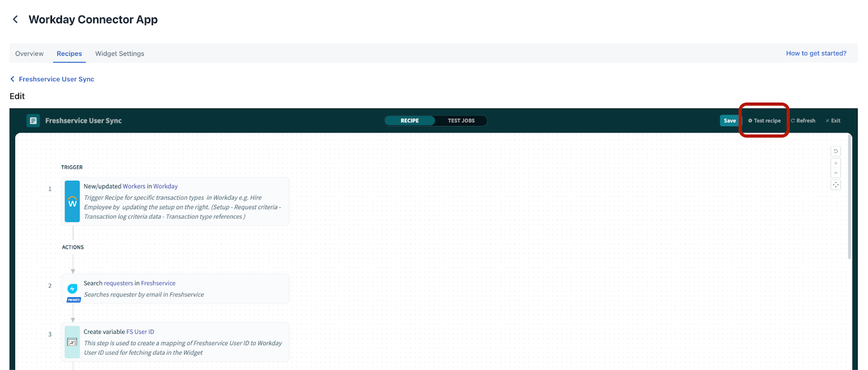This screenshot has height=370, width=868.
Task: Click the Workday trigger app icon
Action: coord(72,201)
